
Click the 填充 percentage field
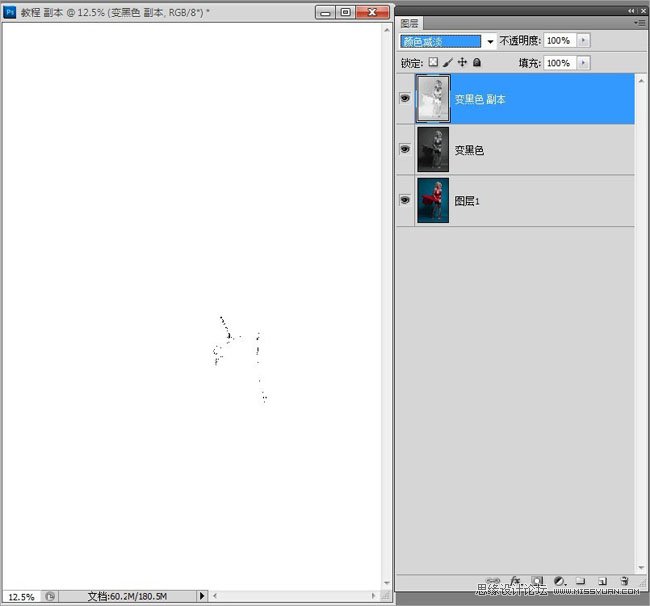[x=558, y=63]
